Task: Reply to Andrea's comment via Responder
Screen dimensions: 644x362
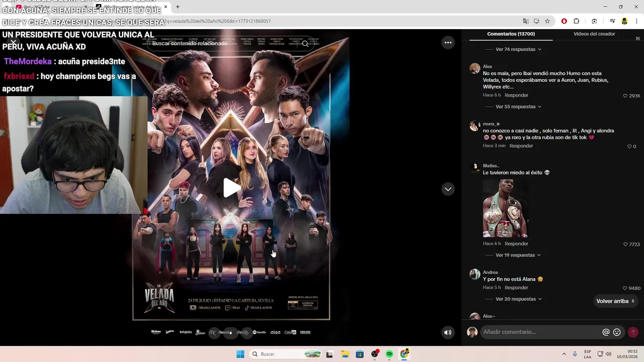Action: pyautogui.click(x=516, y=288)
